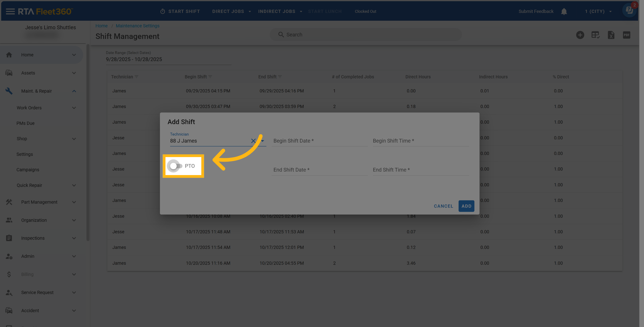Click the add shift plus icon
The height and width of the screenshot is (327, 644).
point(580,35)
